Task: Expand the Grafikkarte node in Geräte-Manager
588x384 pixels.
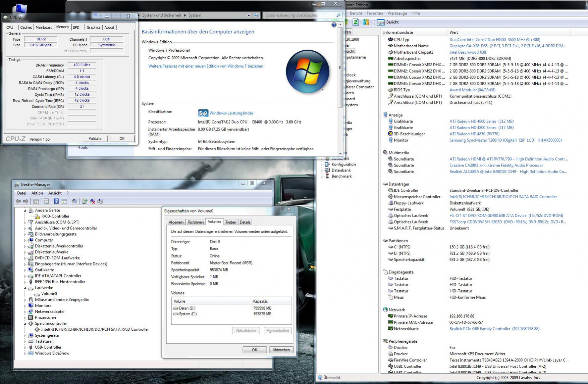Action: pos(25,270)
